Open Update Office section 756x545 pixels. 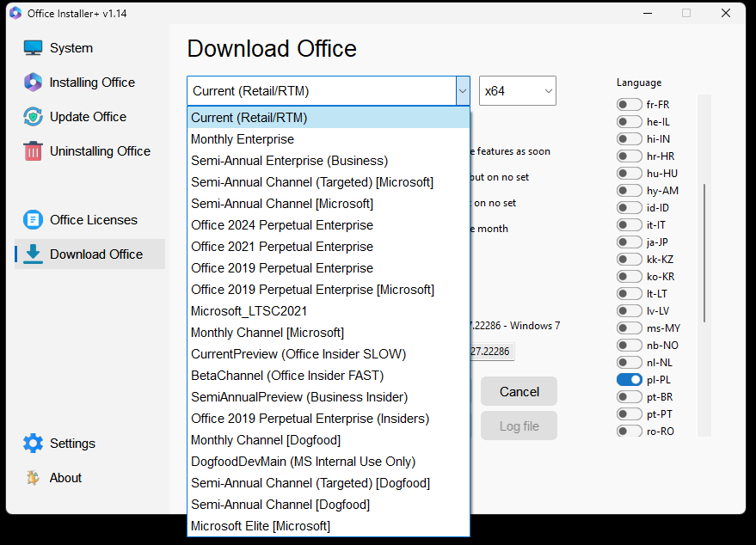(x=88, y=117)
